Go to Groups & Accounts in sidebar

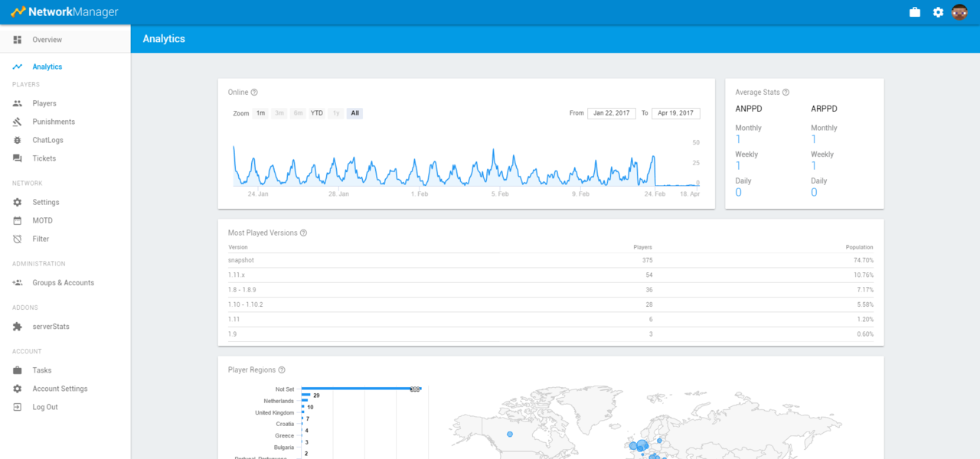click(x=63, y=283)
